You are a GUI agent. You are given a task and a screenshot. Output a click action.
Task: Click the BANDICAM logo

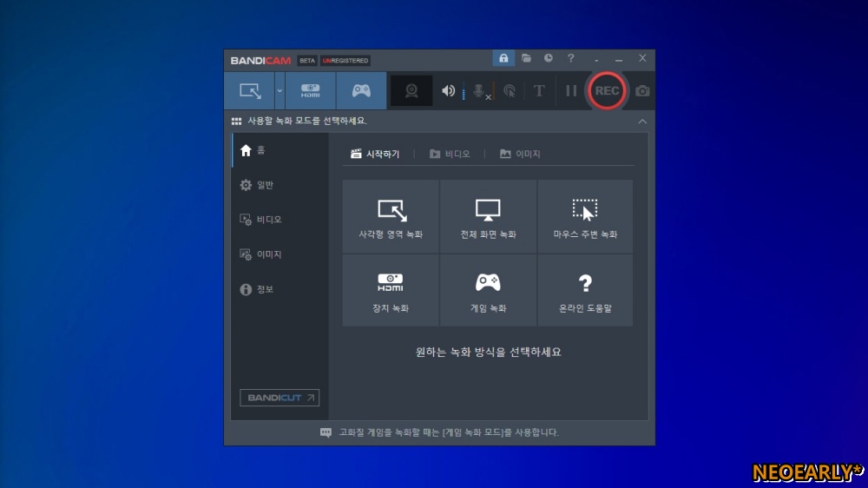(260, 61)
